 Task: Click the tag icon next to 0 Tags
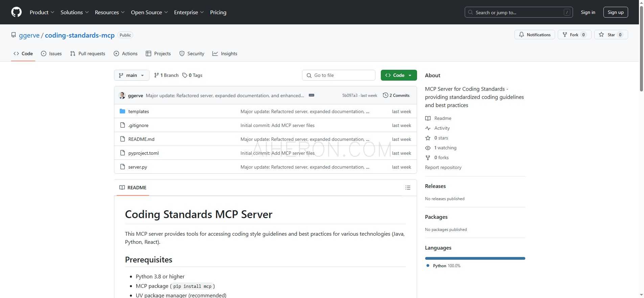click(185, 75)
